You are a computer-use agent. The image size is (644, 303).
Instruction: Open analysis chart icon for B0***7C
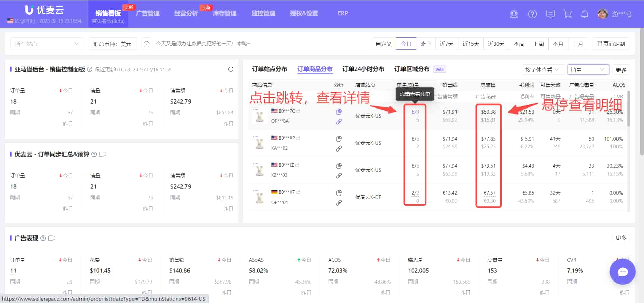(339, 112)
